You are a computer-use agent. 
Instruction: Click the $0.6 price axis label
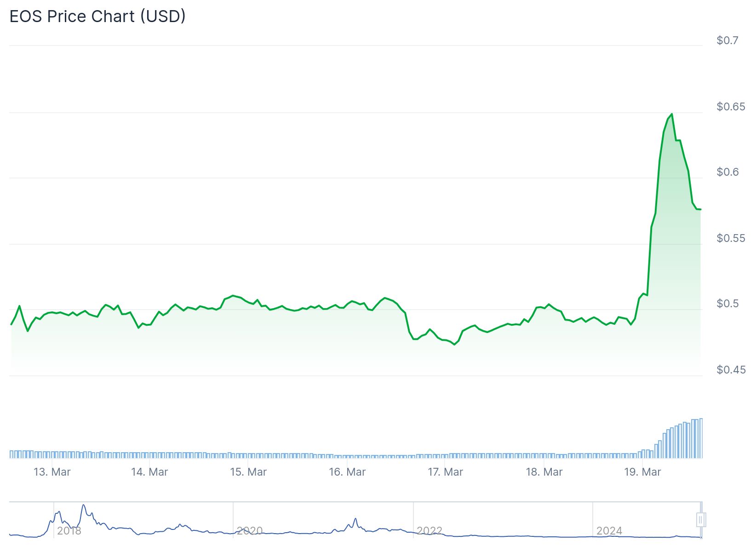tap(727, 172)
